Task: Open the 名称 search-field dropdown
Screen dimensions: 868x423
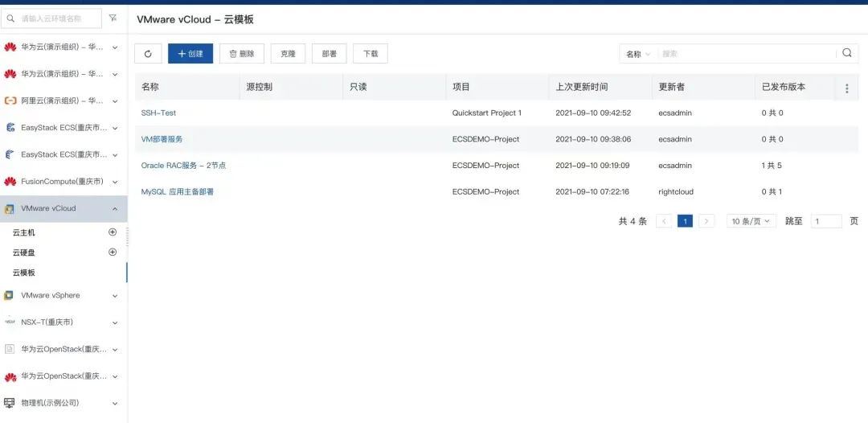Action: [638, 54]
